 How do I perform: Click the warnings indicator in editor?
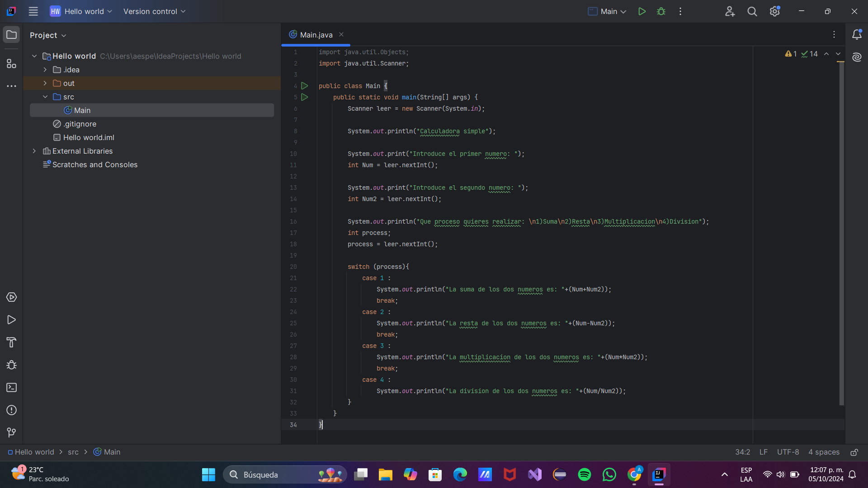coord(791,54)
